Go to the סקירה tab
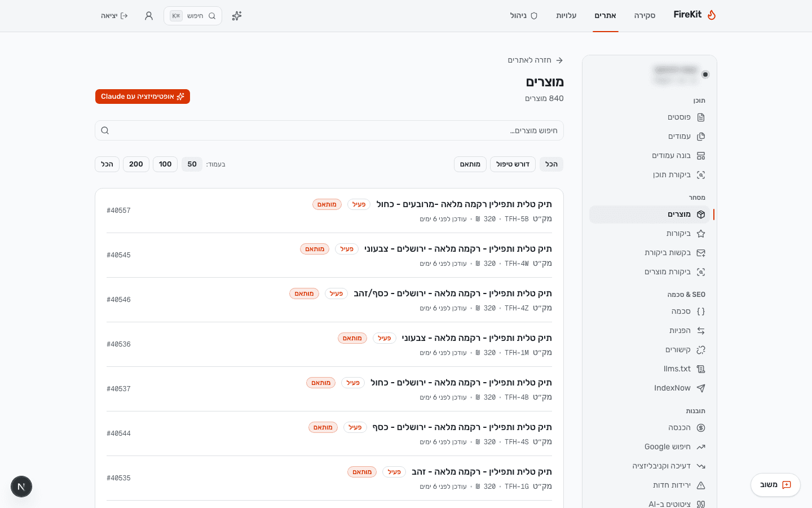Image resolution: width=812 pixels, height=508 pixels. click(645, 16)
